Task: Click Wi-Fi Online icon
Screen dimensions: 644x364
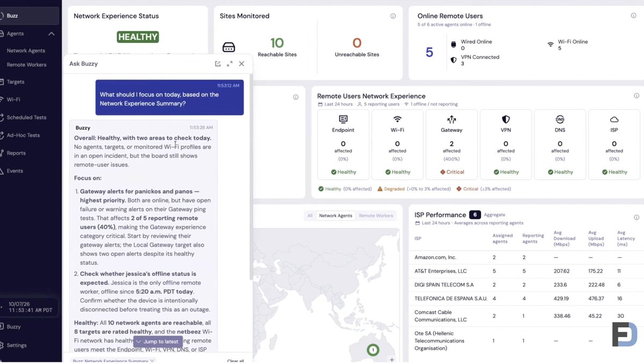Action: (551, 45)
